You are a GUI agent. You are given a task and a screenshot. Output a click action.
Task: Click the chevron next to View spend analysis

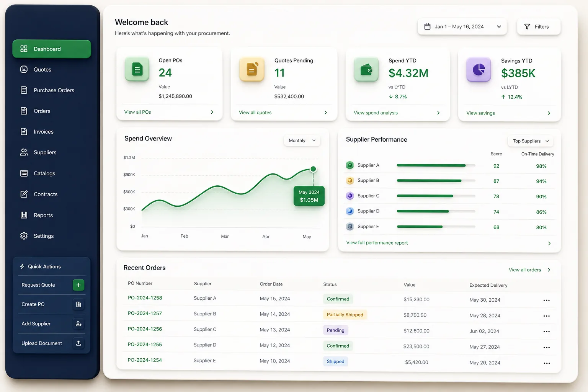tap(438, 113)
